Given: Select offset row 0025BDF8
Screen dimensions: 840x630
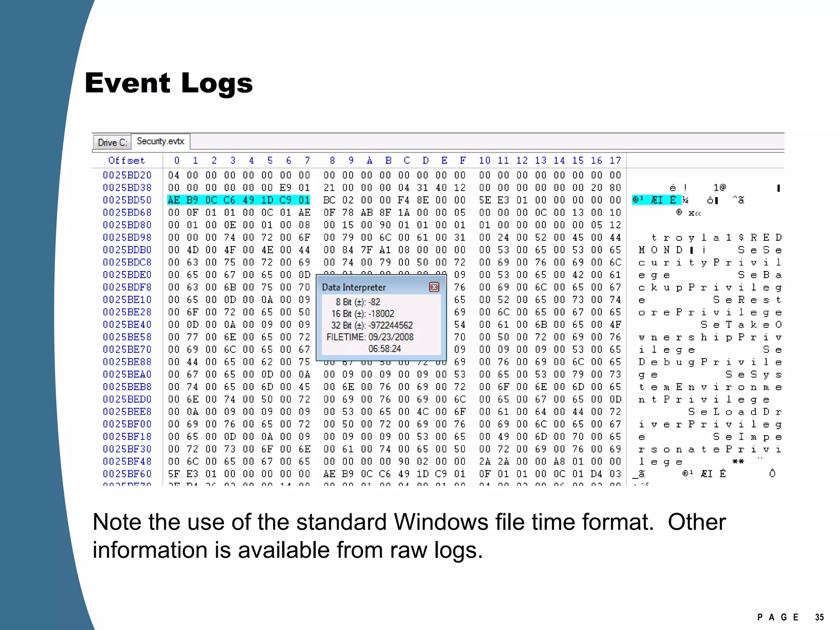Looking at the screenshot, I should (x=127, y=287).
